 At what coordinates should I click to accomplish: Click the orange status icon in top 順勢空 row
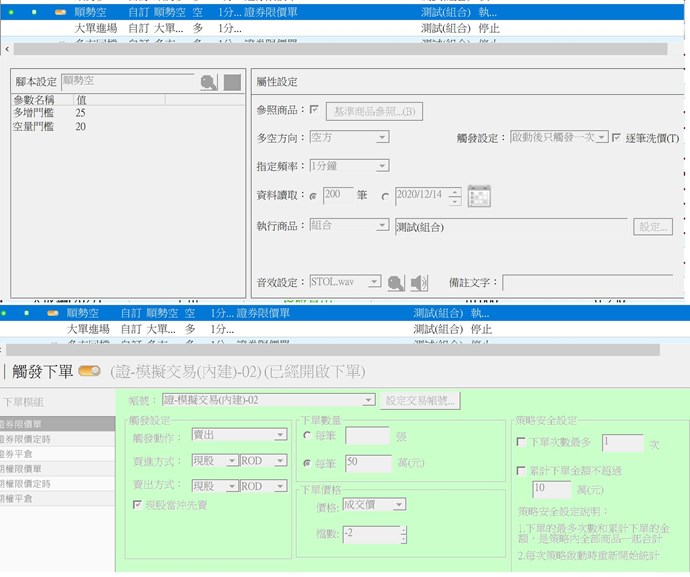60,12
